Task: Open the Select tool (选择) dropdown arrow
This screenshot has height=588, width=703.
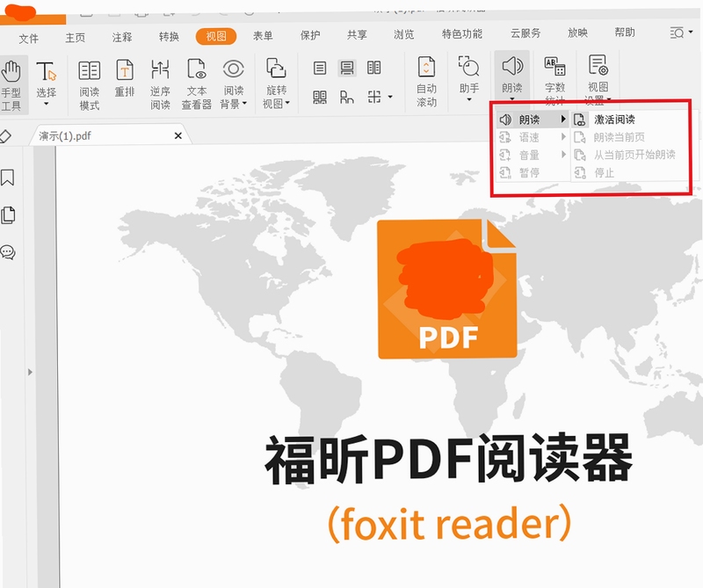Action: 46,104
